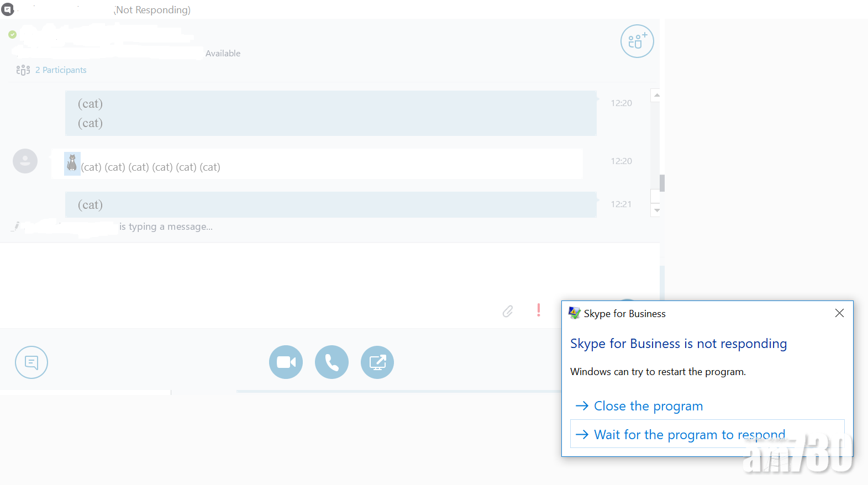Click the green presence status indicator
The image size is (868, 485).
(x=13, y=35)
